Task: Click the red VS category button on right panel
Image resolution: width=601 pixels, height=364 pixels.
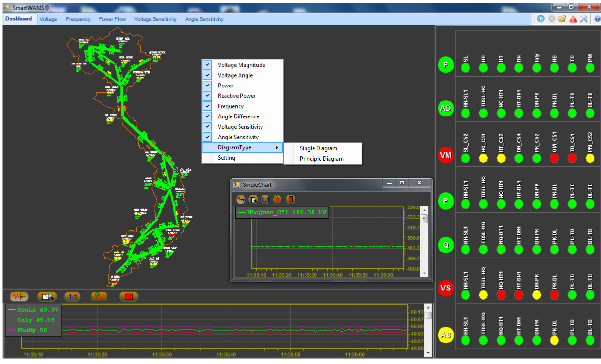Action: pyautogui.click(x=446, y=288)
